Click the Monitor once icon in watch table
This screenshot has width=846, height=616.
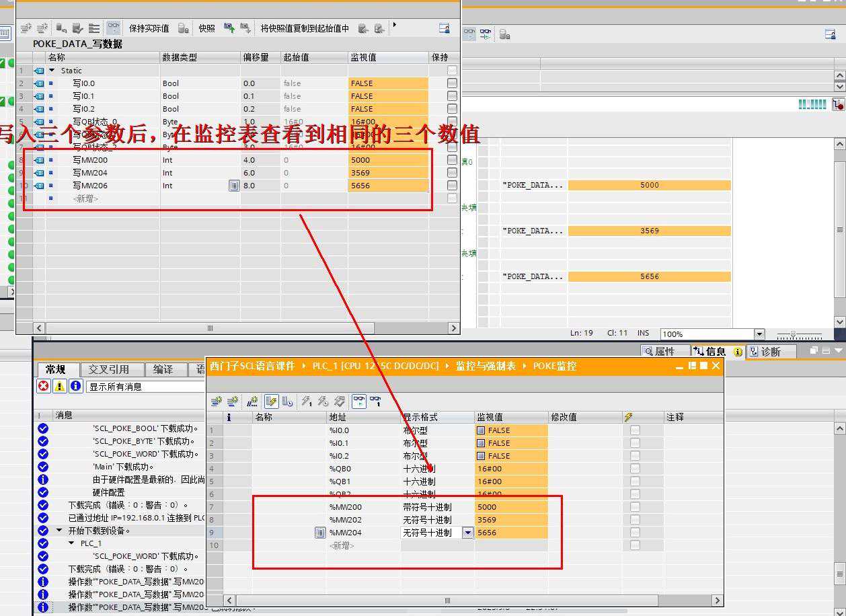(375, 401)
